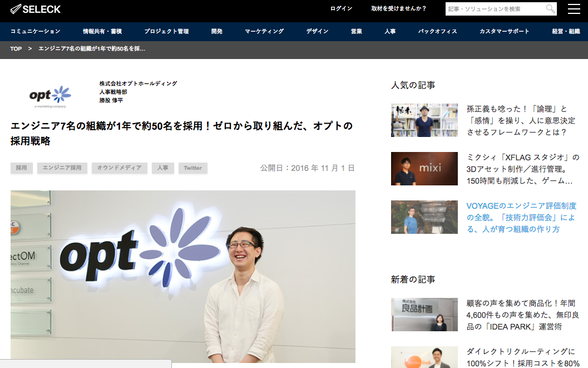Open the マーケティング category menu
Image resolution: width=588 pixels, height=368 pixels.
264,32
